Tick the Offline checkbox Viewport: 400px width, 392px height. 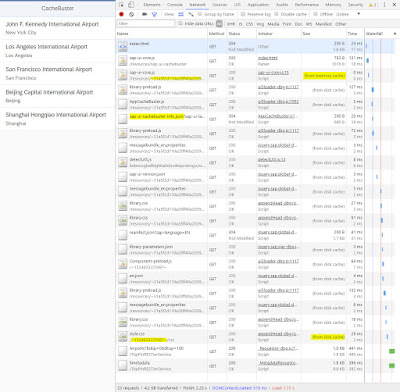click(315, 14)
